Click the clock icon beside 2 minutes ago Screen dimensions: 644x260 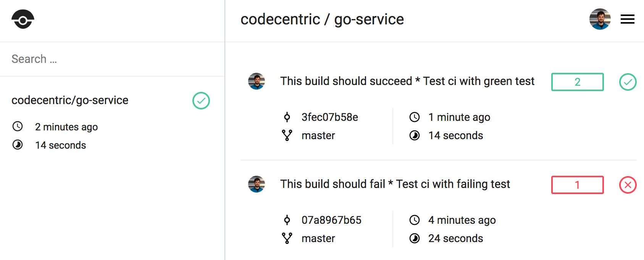tap(18, 127)
